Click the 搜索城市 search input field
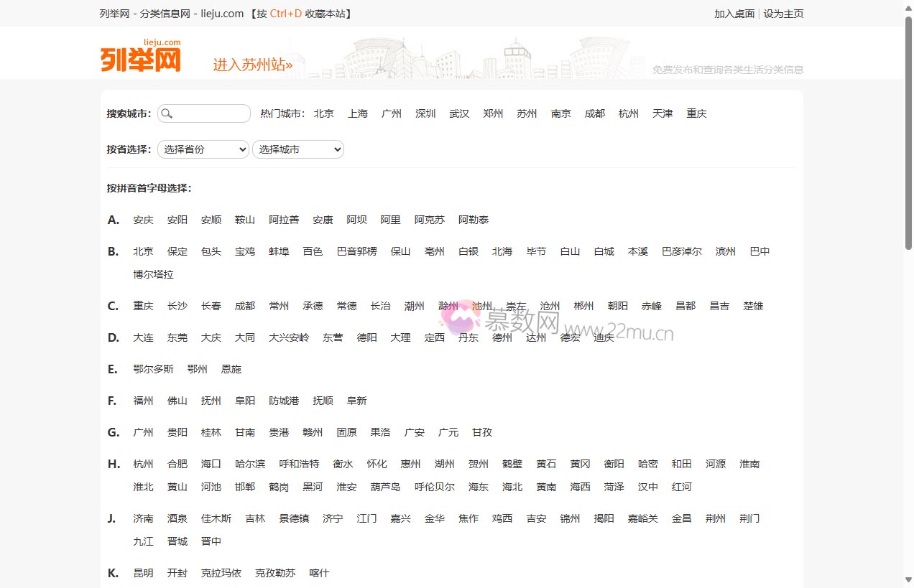This screenshot has width=914, height=588. tap(211, 113)
